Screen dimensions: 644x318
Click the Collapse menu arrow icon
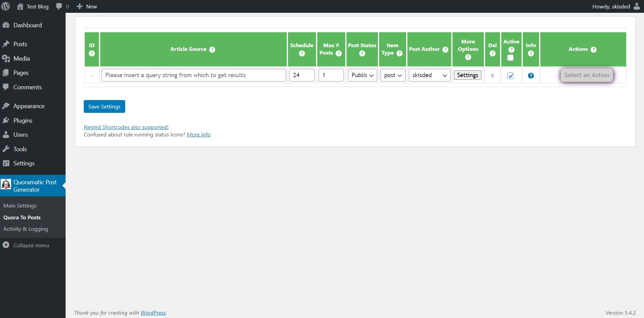[x=6, y=245]
